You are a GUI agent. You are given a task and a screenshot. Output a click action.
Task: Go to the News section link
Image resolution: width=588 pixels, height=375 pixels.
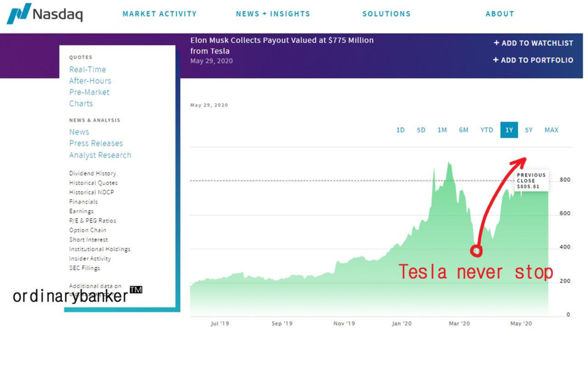click(x=79, y=132)
